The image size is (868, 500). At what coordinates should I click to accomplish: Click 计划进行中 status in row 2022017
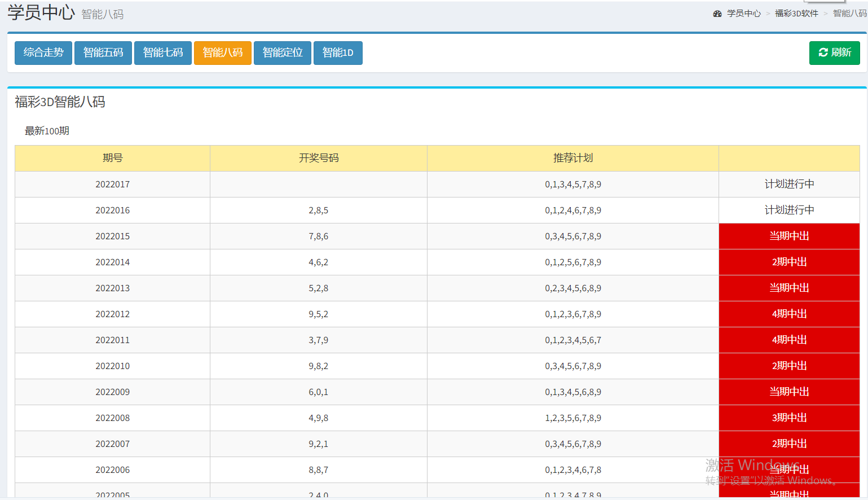(x=790, y=185)
